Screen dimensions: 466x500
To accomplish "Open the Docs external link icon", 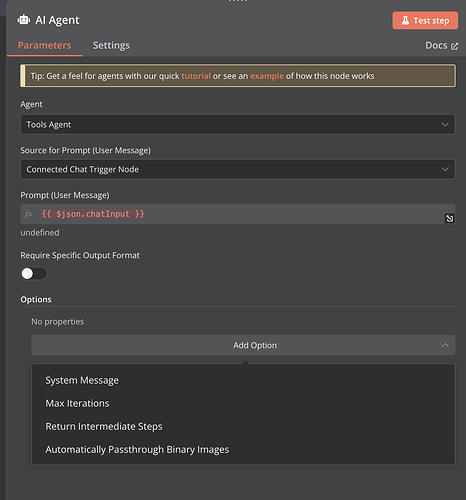I will tap(454, 46).
